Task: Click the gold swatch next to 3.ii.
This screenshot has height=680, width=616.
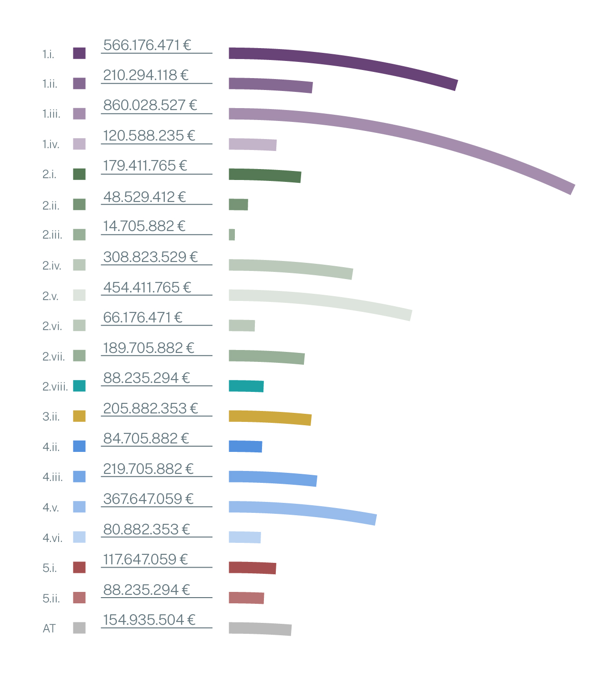Action: coord(79,416)
